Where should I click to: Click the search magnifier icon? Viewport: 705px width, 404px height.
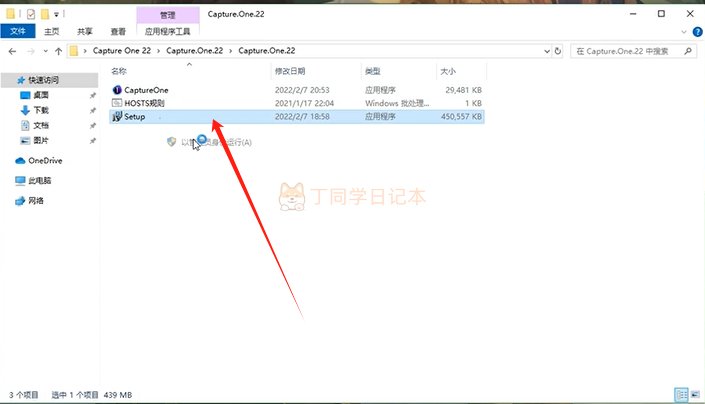point(687,51)
